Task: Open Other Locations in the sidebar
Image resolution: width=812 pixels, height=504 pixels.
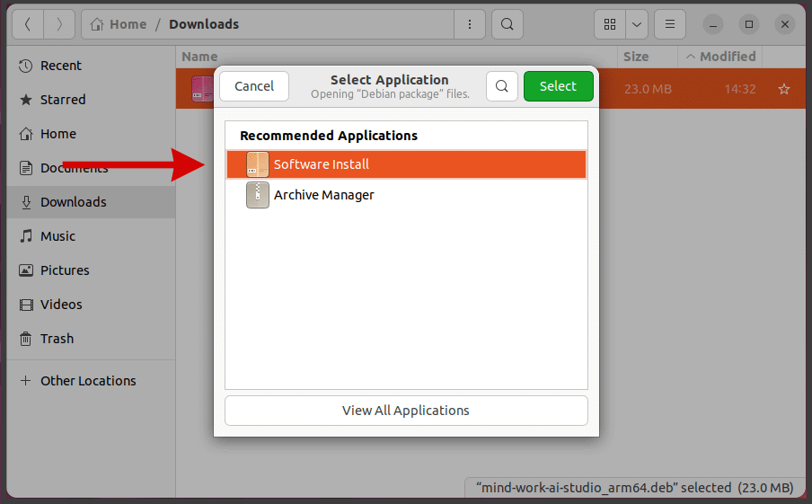Action: click(x=87, y=381)
